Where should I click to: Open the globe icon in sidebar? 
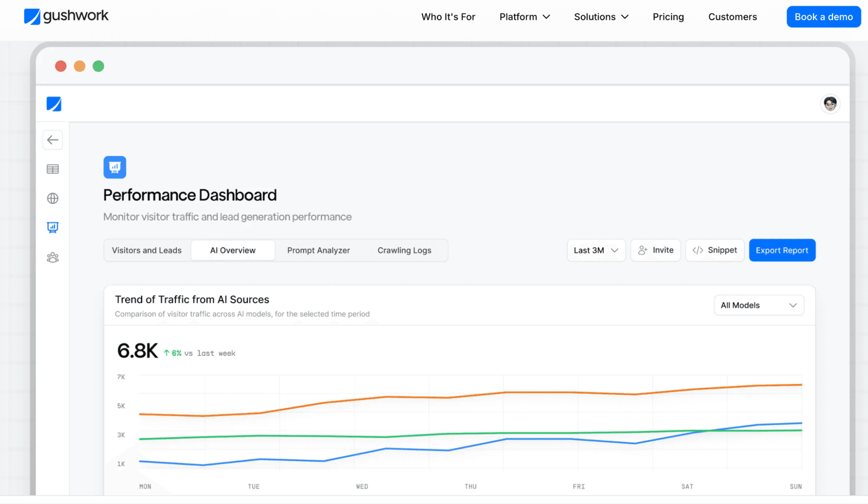[x=53, y=198]
